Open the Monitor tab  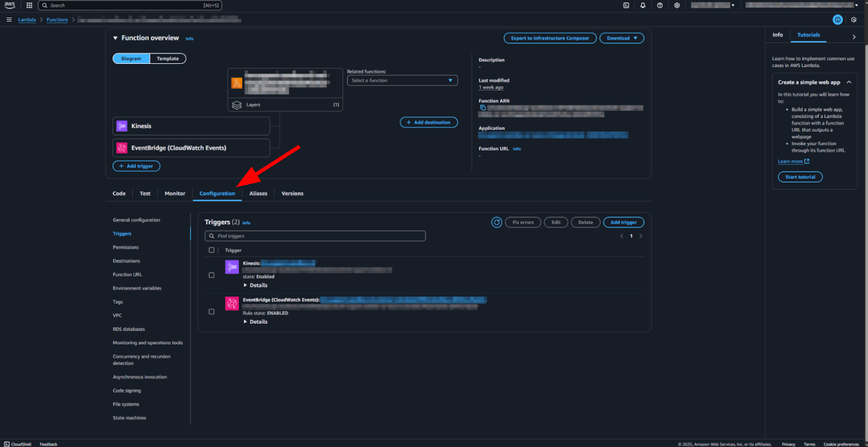(x=175, y=194)
